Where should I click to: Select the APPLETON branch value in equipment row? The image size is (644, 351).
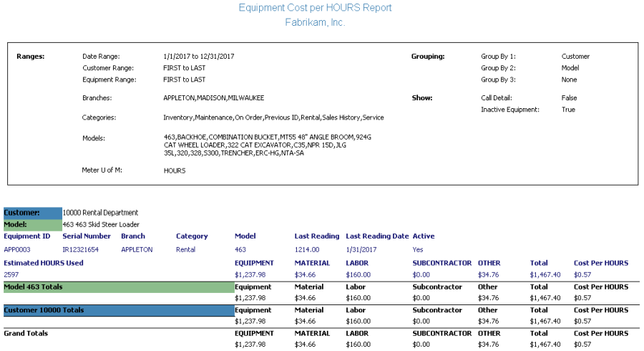pyautogui.click(x=137, y=250)
